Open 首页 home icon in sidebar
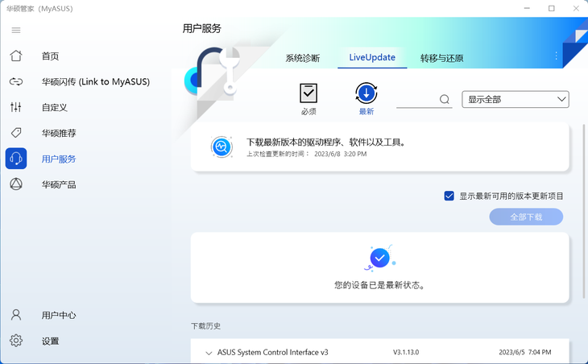 pos(16,56)
